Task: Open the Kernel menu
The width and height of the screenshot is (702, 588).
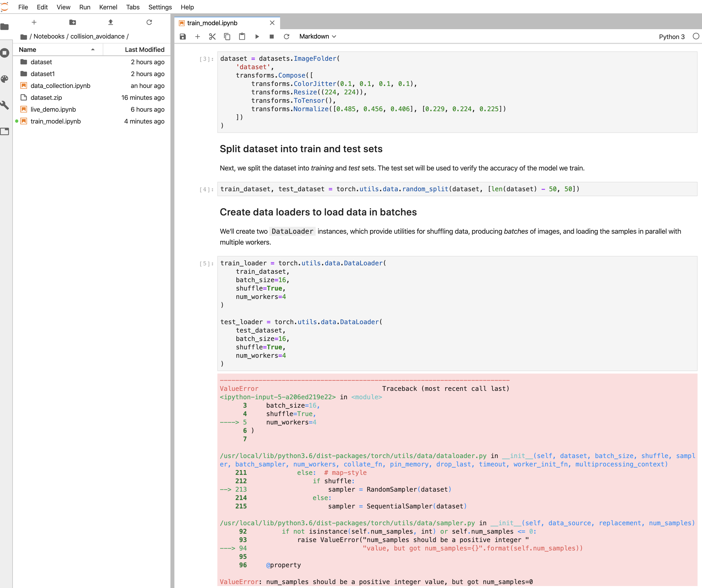Action: tap(108, 7)
